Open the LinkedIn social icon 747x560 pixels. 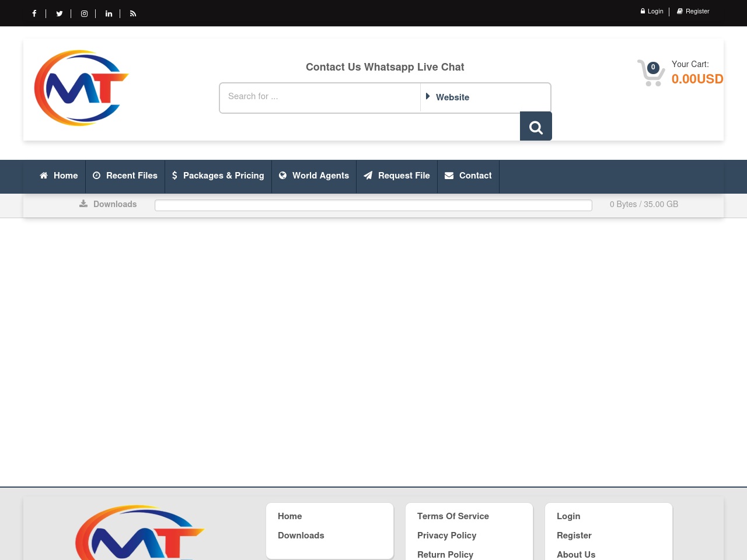click(109, 13)
